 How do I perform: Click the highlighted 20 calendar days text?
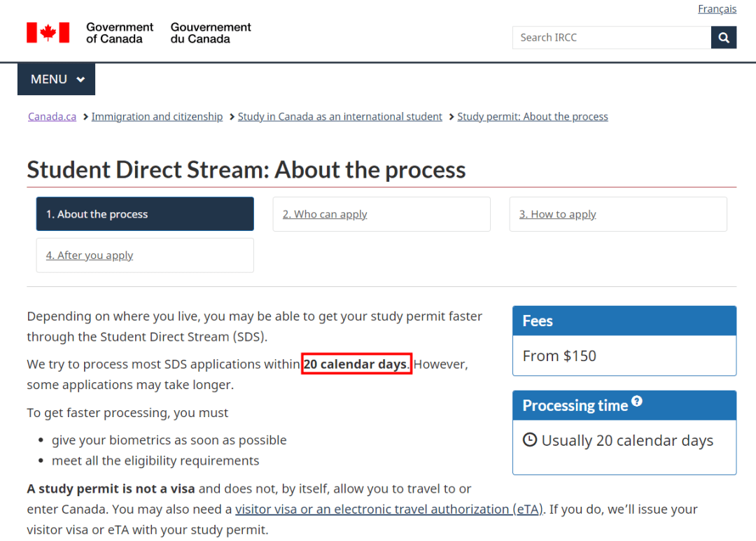[x=356, y=364]
